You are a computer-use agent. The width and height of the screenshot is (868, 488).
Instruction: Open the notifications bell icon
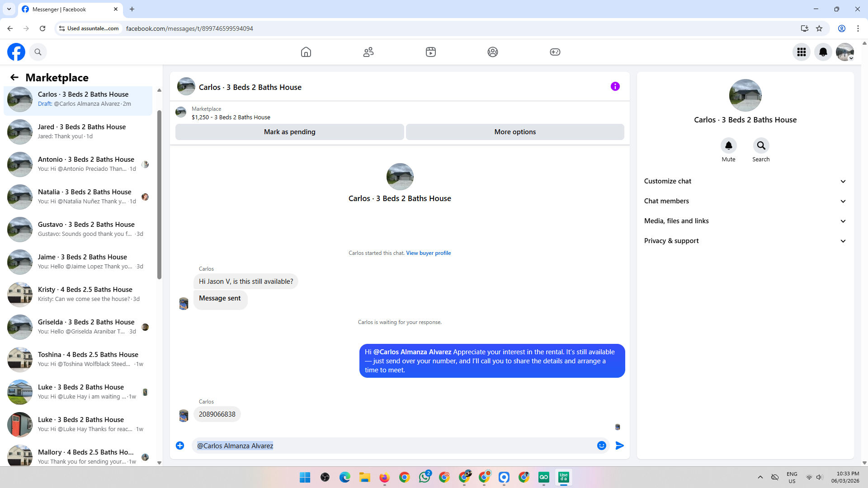click(823, 52)
